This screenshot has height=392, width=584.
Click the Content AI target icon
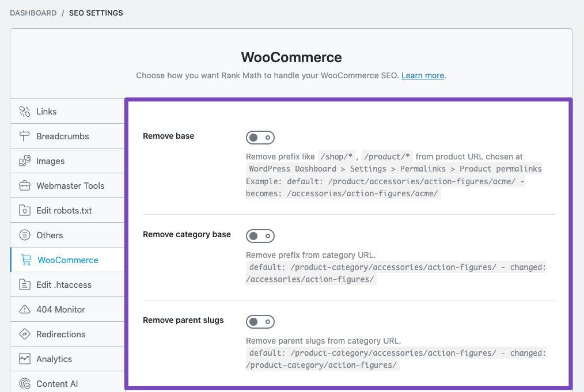coord(25,383)
